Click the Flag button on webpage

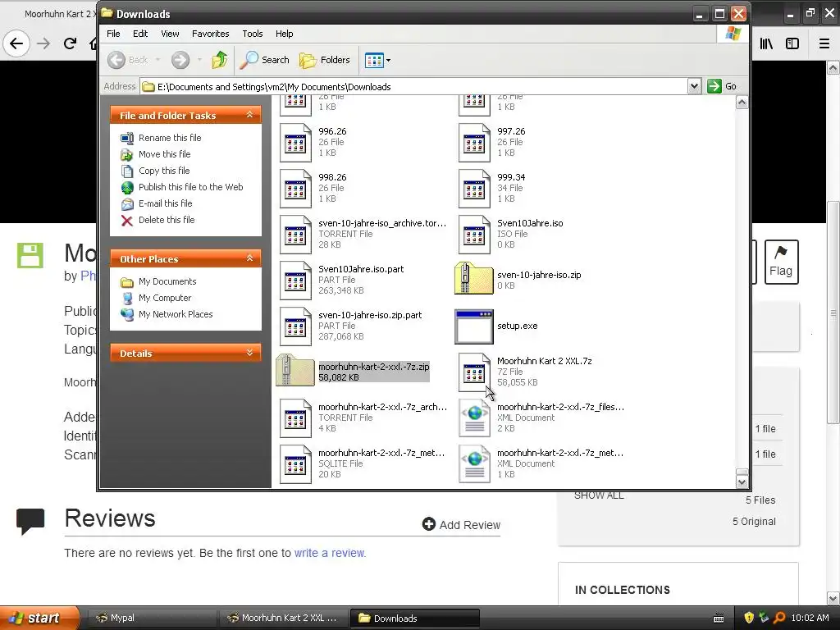click(x=781, y=262)
